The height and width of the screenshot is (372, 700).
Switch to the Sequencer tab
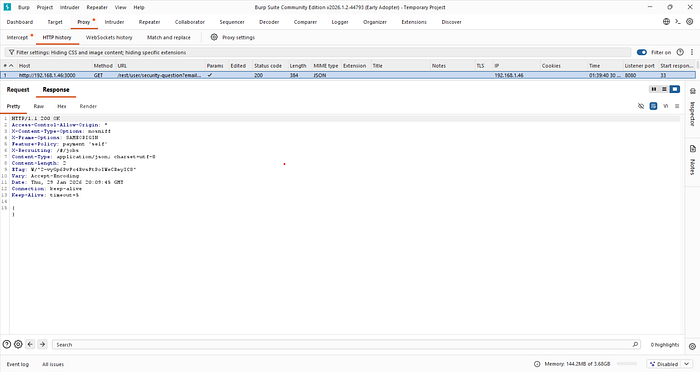pyautogui.click(x=232, y=22)
